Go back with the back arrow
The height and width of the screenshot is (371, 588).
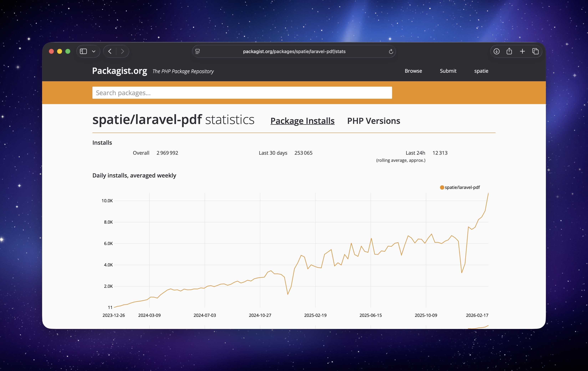(x=110, y=51)
